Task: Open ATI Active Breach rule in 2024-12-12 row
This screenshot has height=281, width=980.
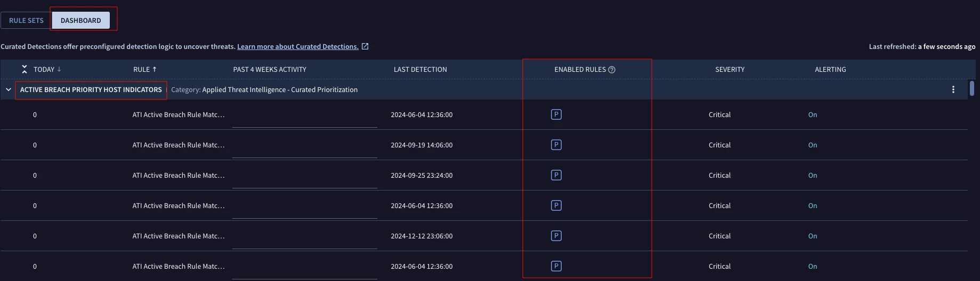Action: click(179, 236)
